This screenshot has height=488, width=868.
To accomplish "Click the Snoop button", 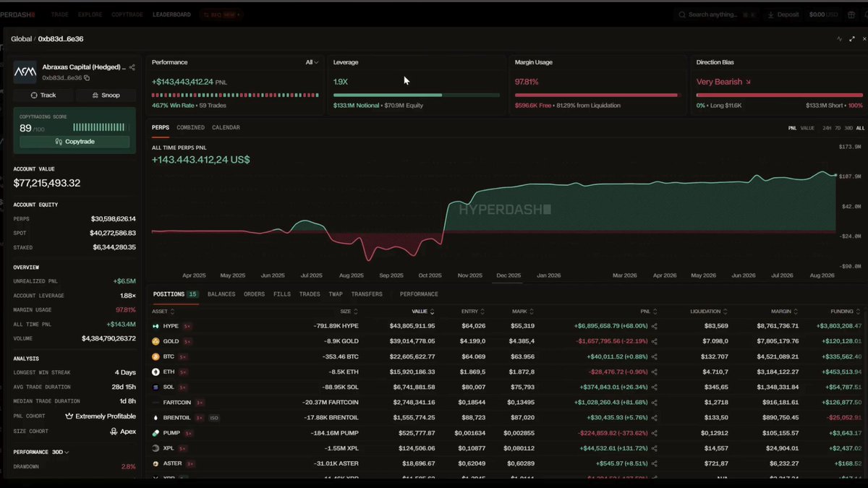I will tap(105, 95).
